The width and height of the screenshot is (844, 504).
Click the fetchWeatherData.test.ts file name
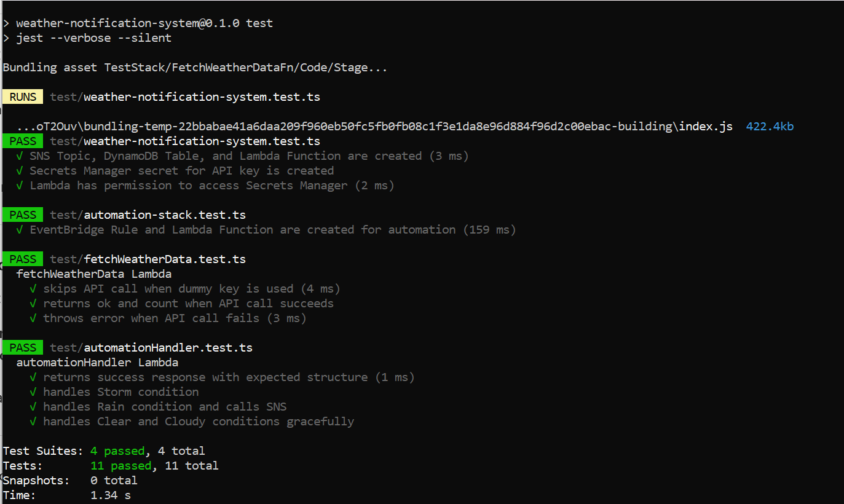pos(165,259)
